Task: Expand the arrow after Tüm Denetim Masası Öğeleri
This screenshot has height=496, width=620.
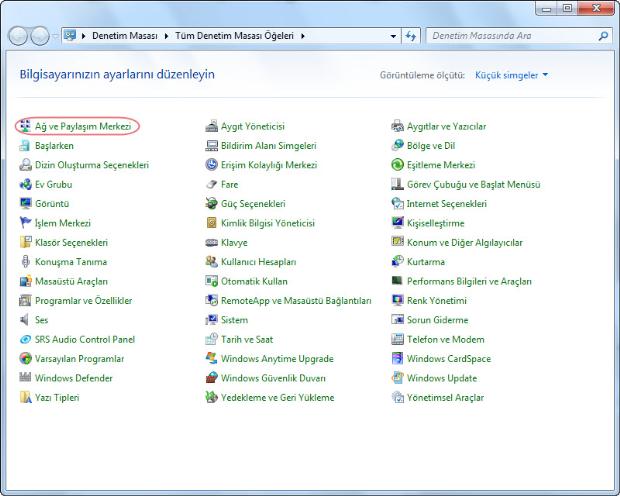Action: pos(303,36)
